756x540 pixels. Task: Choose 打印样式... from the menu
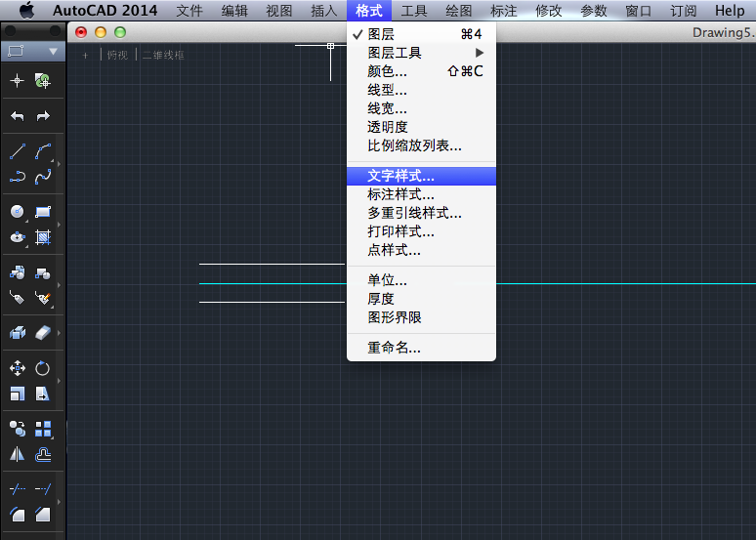(x=421, y=231)
